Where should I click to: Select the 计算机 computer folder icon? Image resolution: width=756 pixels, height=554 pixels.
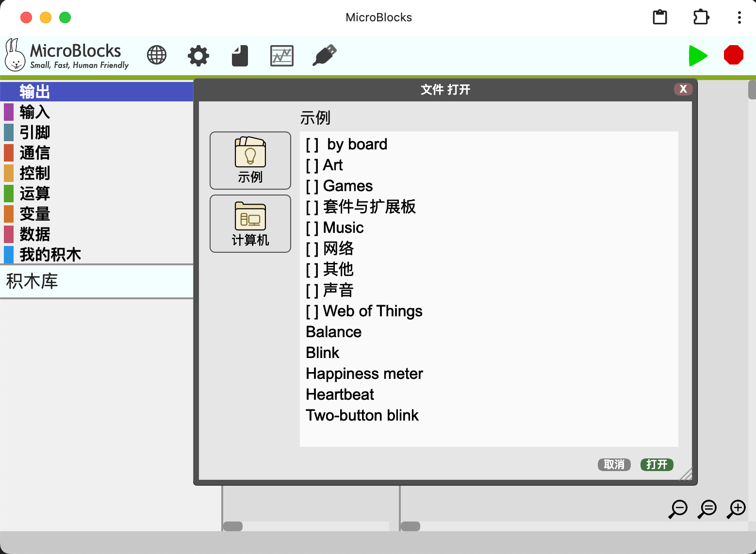(250, 224)
